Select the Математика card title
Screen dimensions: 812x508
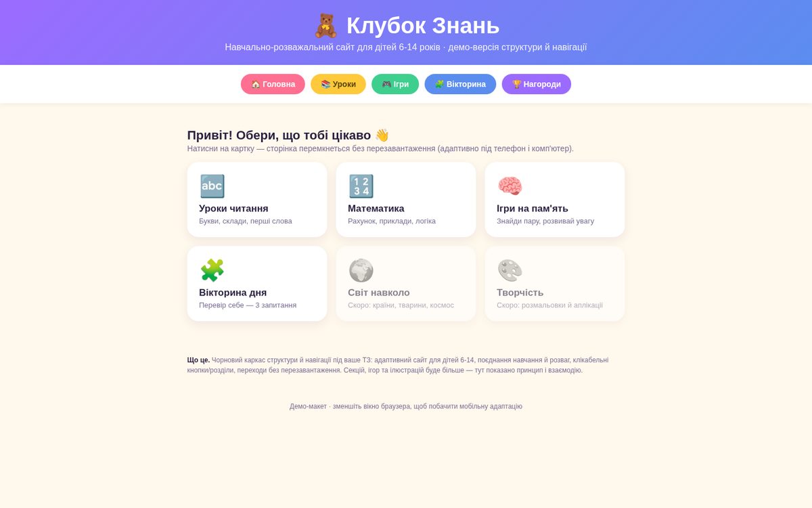point(376,209)
